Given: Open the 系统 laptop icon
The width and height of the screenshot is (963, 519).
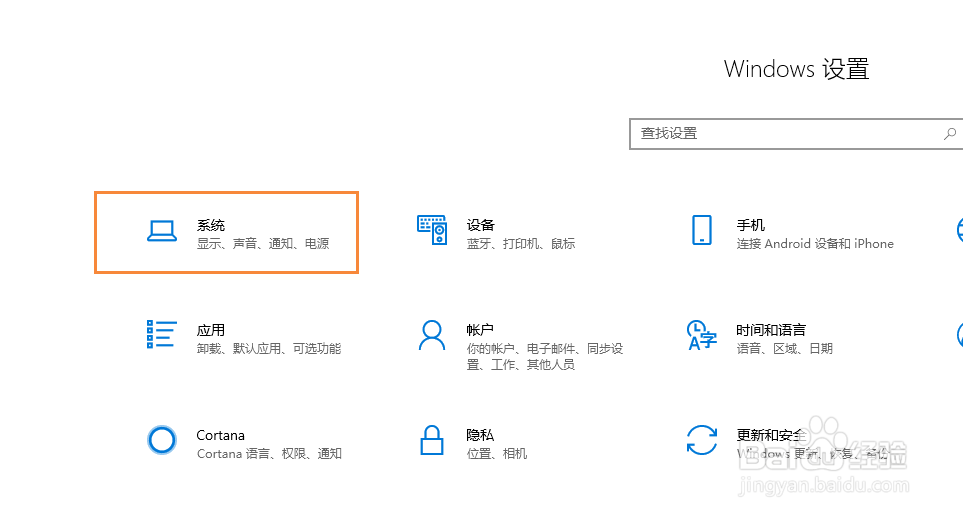Looking at the screenshot, I should click(x=162, y=231).
